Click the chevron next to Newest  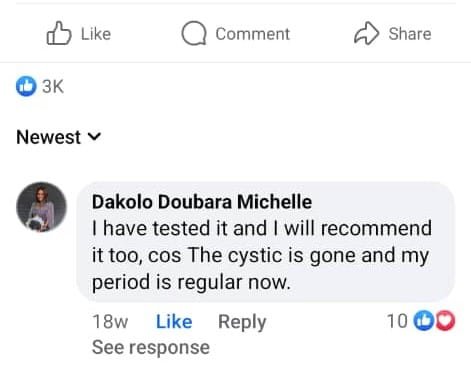pos(94,137)
